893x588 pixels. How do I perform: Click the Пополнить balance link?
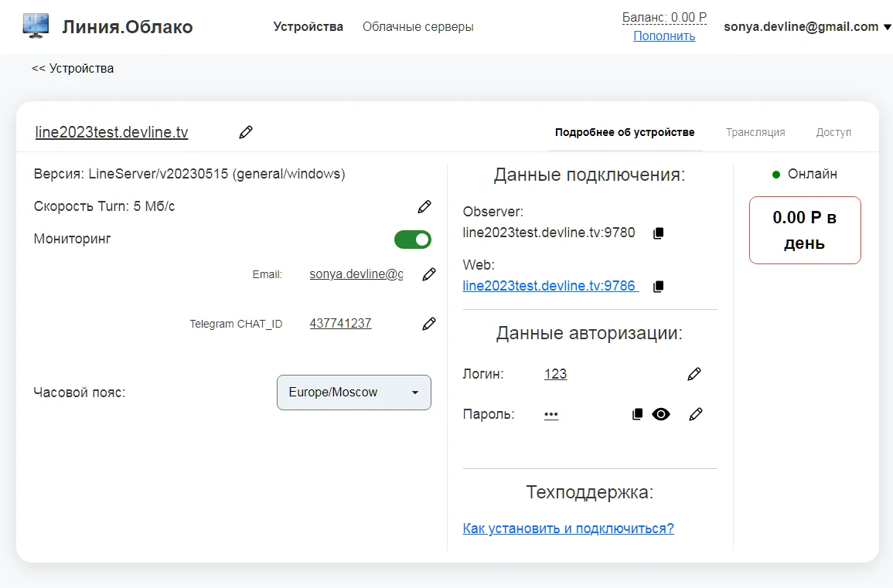664,36
